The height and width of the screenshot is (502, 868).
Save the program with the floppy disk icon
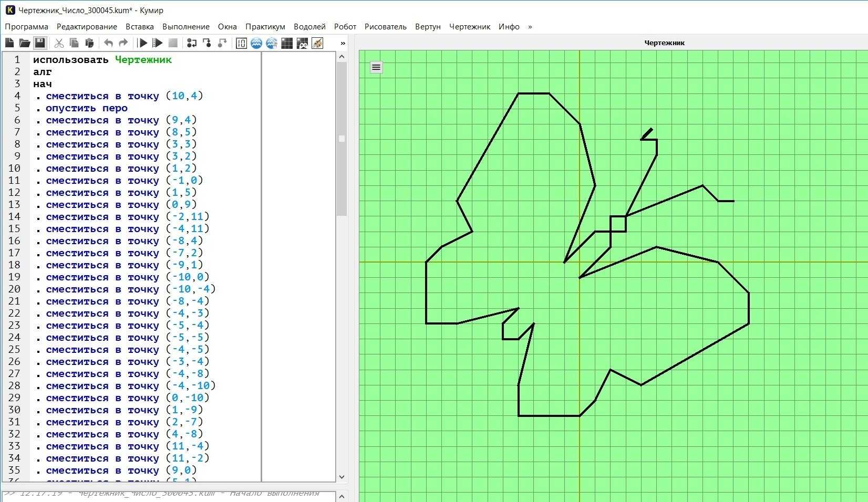coord(40,43)
